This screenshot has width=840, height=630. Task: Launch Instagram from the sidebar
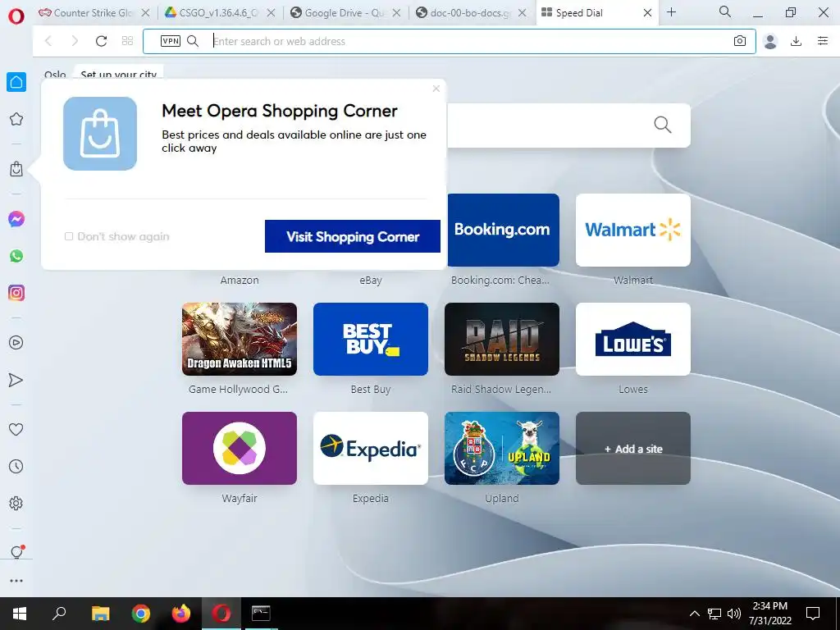(16, 293)
